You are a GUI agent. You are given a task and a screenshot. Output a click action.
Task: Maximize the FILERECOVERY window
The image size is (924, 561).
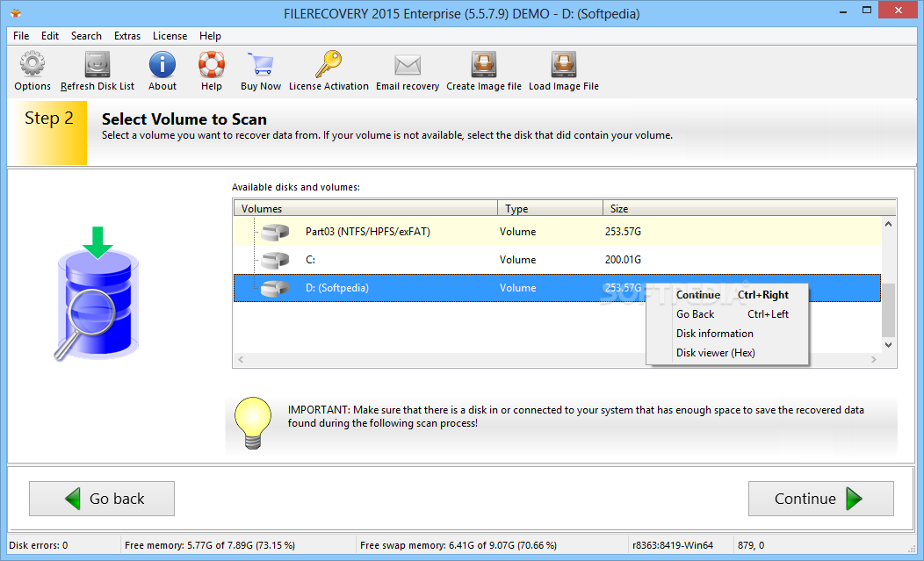coord(866,10)
